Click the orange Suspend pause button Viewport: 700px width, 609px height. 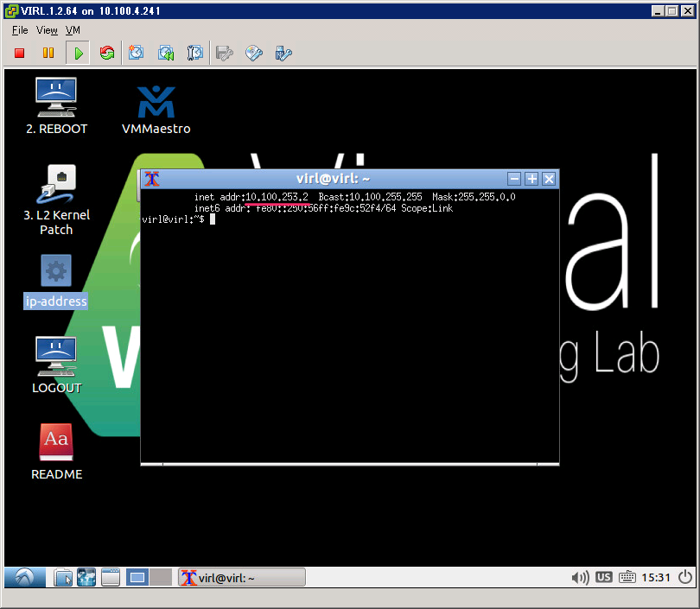pos(48,53)
